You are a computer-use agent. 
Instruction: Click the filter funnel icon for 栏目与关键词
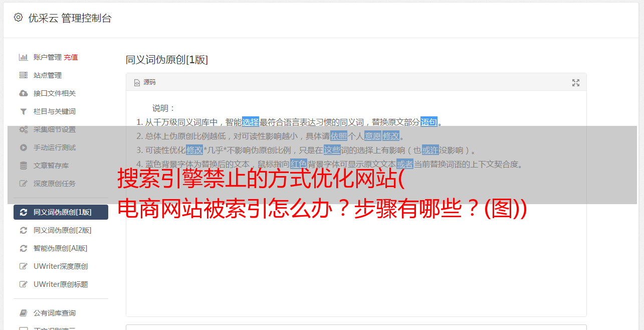(x=23, y=111)
